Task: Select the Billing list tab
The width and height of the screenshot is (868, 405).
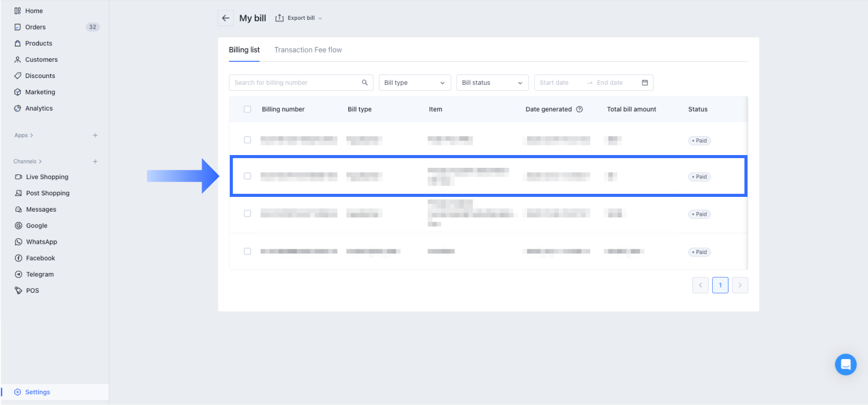Action: point(244,50)
